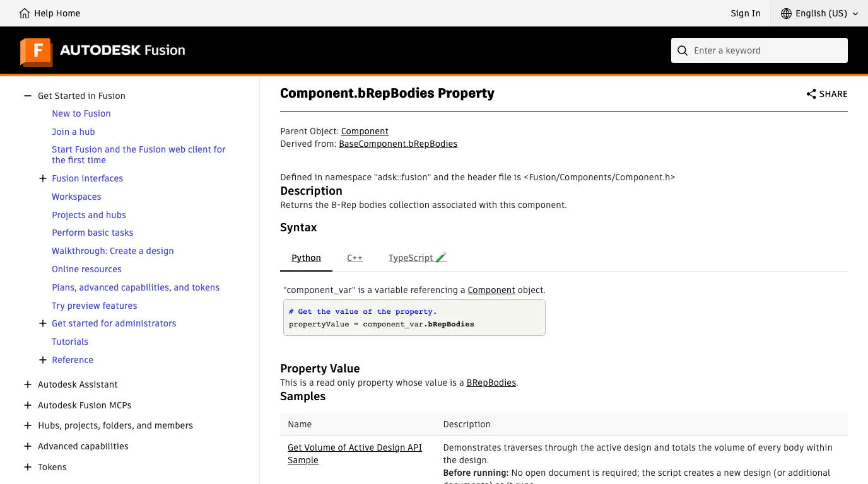This screenshot has width=868, height=484.
Task: Open the English (US) language dropdown
Action: [819, 13]
